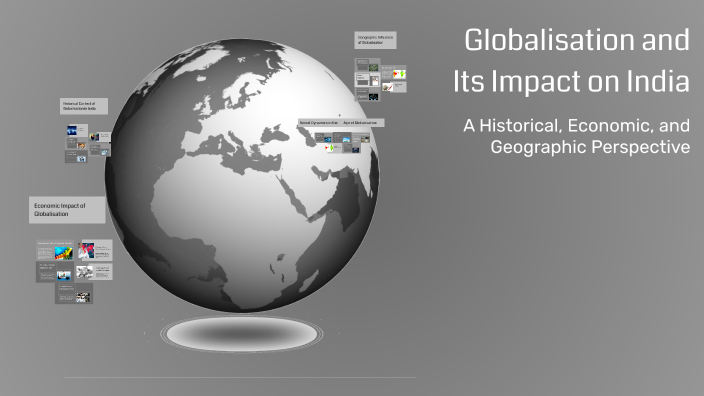Open the Economic Impact of Globalisation topic label
This screenshot has height=396, width=704.
[67, 210]
